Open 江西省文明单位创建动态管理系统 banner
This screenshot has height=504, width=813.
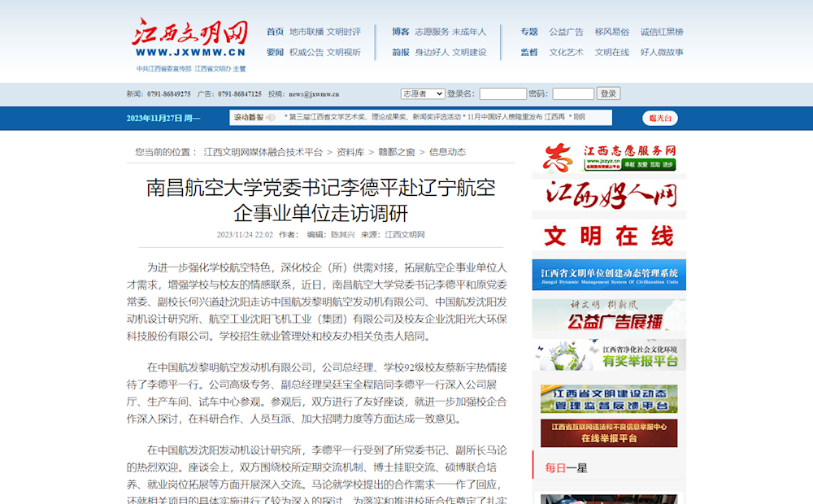coord(609,275)
